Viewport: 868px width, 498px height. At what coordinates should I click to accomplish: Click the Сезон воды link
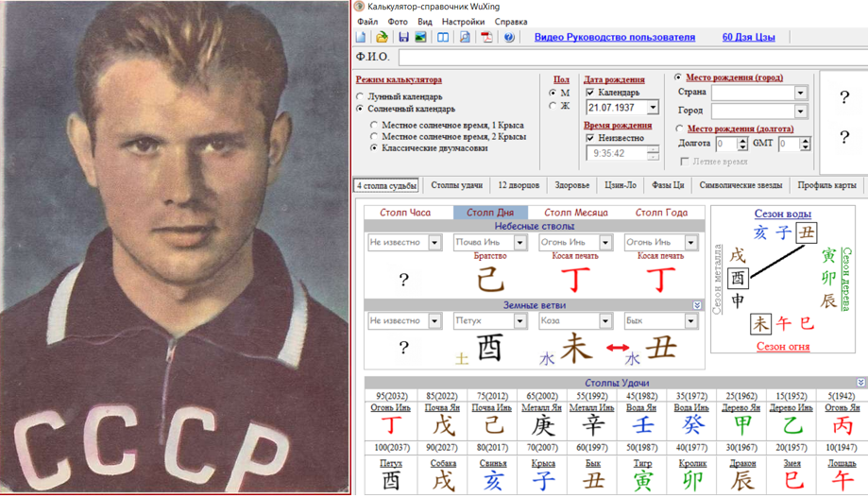(x=783, y=214)
